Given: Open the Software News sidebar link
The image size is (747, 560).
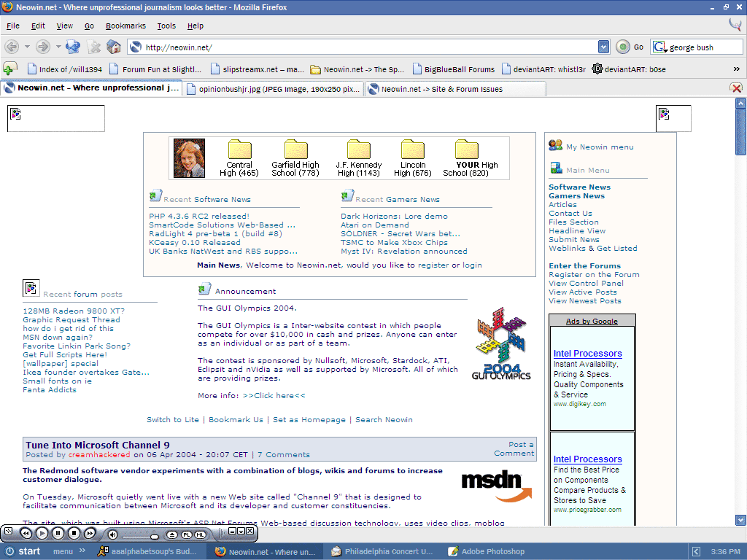Looking at the screenshot, I should pos(579,187).
